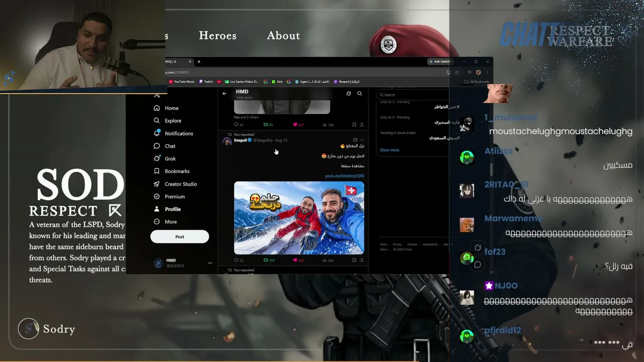The height and width of the screenshot is (362, 644).
Task: Toggle like on Seagull's post with 603 likes
Action: pos(298,260)
